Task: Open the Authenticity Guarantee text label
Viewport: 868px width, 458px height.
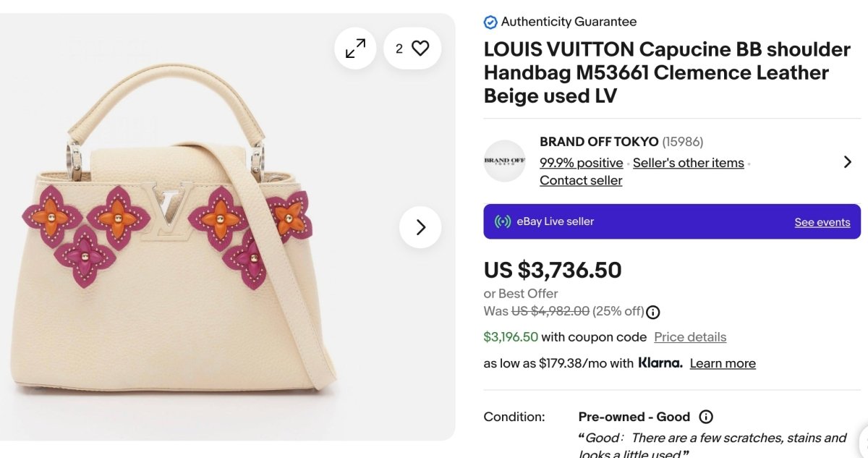Action: point(569,22)
